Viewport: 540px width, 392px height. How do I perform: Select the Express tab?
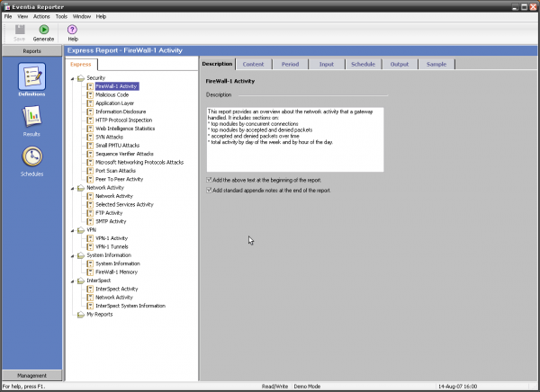(81, 65)
